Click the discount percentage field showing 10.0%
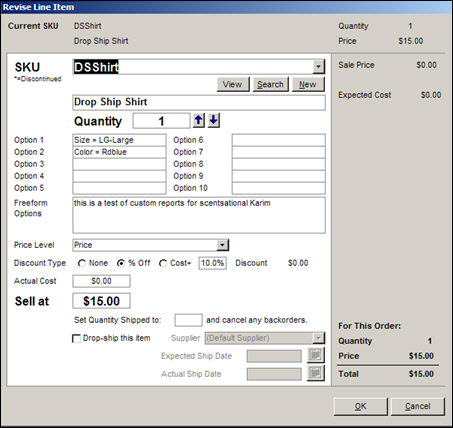Image resolution: width=453 pixels, height=428 pixels. (213, 263)
